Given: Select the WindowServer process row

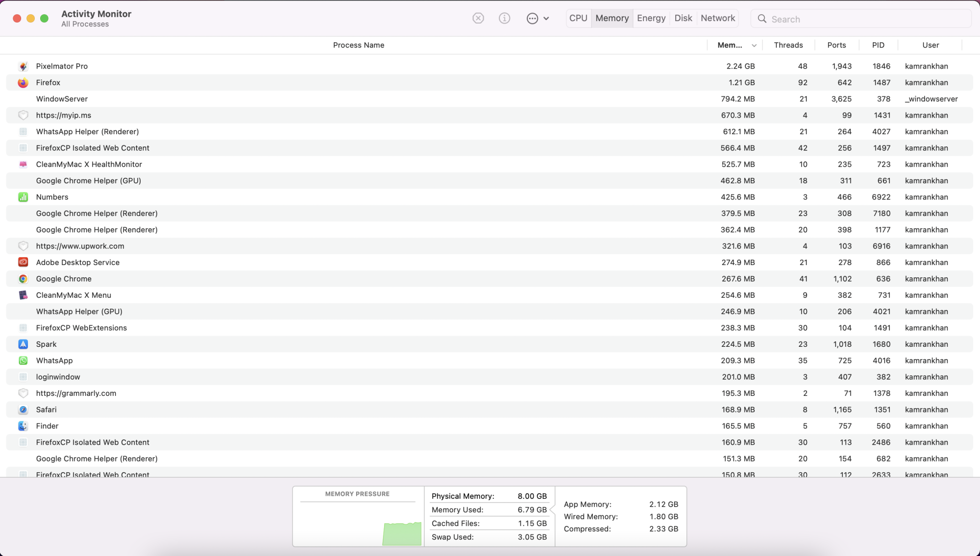Looking at the screenshot, I should point(490,99).
